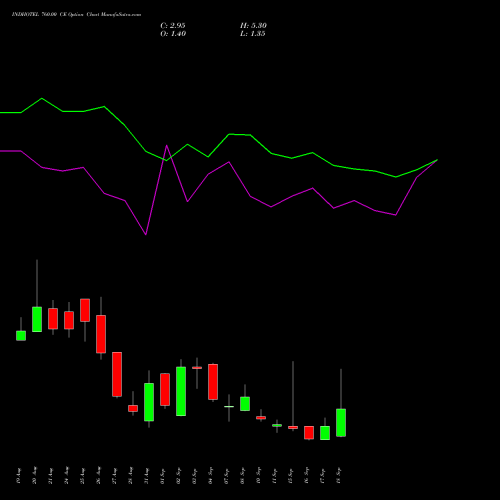Select the low value L: 1.35
The image size is (500, 500).
tap(253, 34)
